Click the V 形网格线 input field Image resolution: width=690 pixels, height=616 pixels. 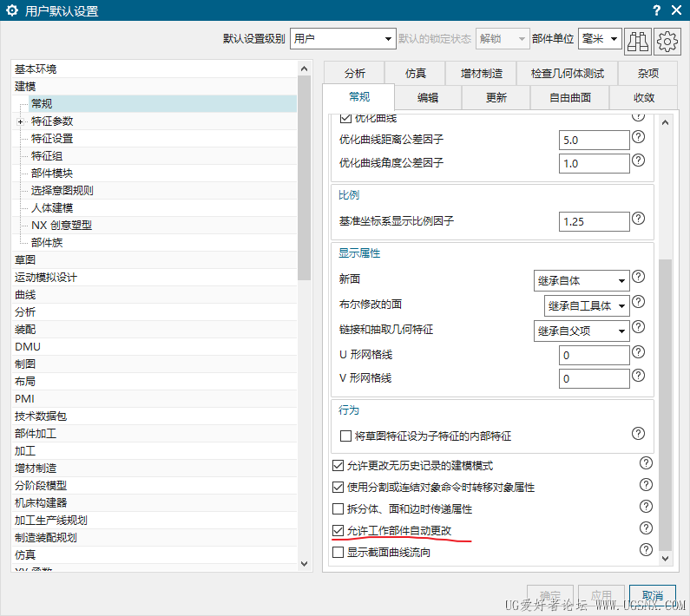594,378
